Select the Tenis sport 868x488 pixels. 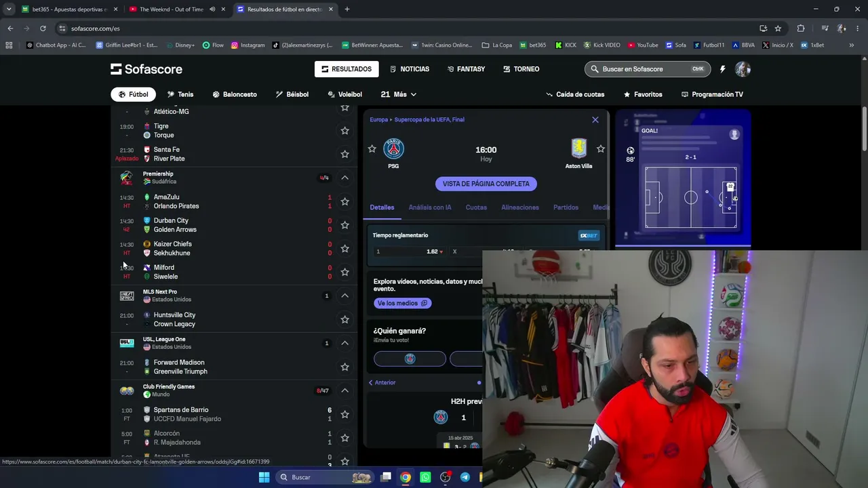tap(180, 94)
